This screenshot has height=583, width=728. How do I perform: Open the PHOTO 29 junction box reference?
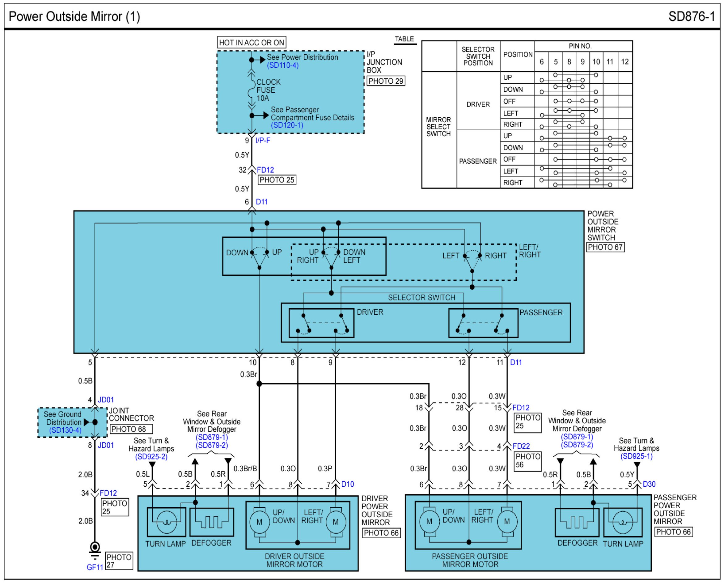[x=386, y=81]
